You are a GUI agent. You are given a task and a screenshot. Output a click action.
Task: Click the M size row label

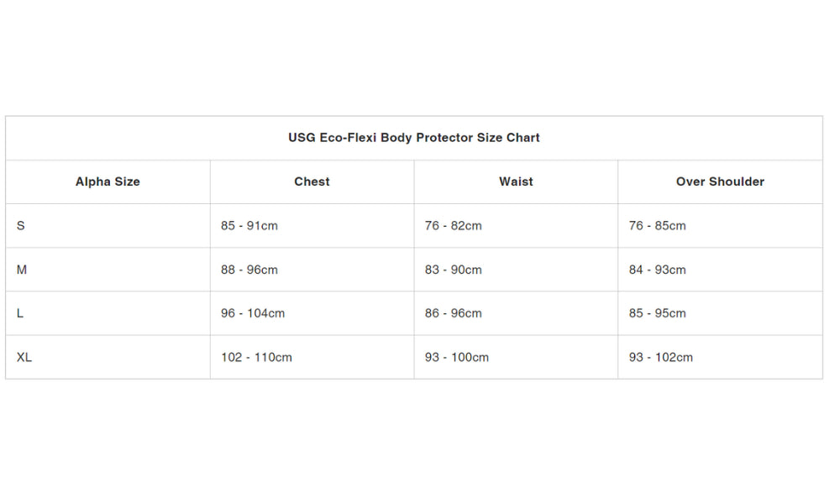[x=22, y=270]
